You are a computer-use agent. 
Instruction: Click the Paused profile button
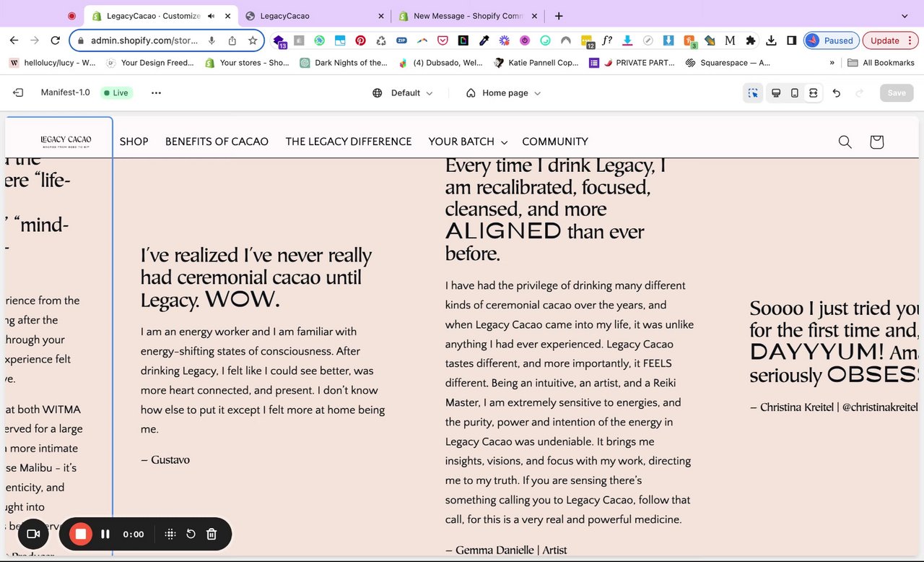(x=831, y=40)
